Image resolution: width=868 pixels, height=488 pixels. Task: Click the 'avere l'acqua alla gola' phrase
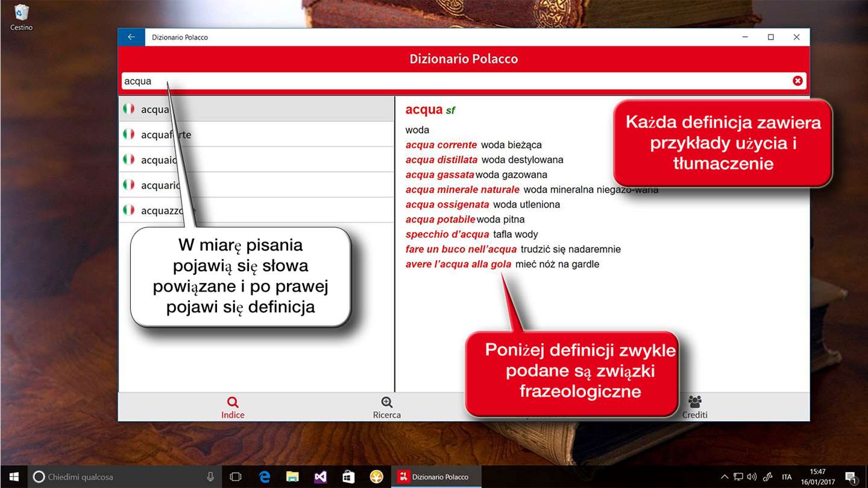point(458,264)
